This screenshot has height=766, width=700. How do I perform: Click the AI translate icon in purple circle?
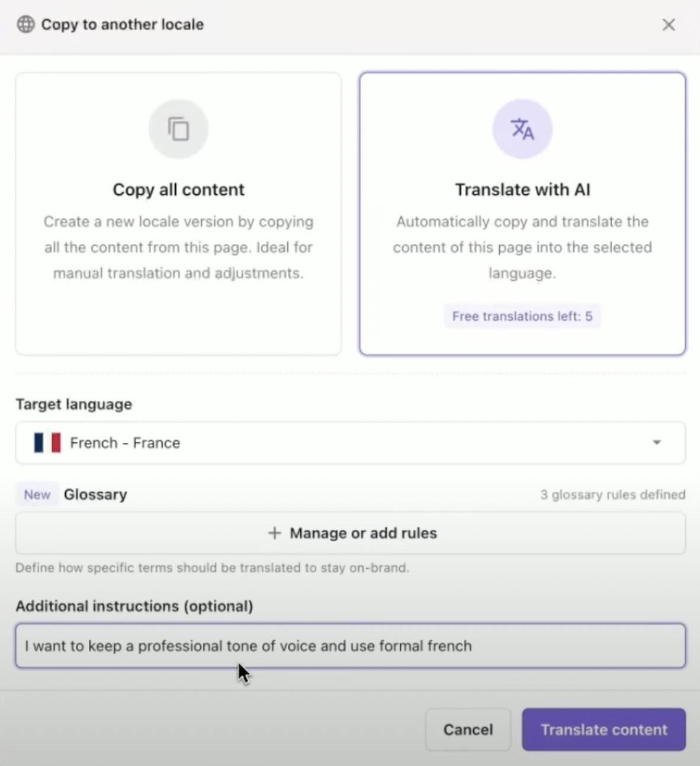click(x=522, y=128)
